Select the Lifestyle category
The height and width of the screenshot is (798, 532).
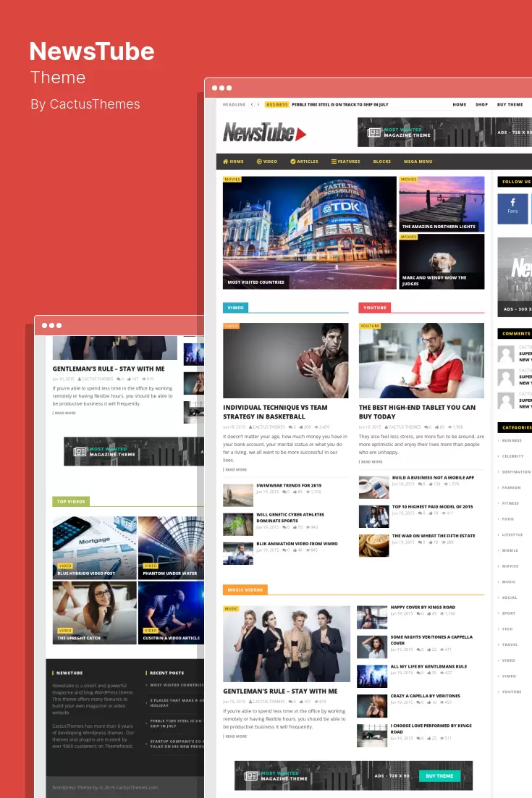pyautogui.click(x=512, y=535)
